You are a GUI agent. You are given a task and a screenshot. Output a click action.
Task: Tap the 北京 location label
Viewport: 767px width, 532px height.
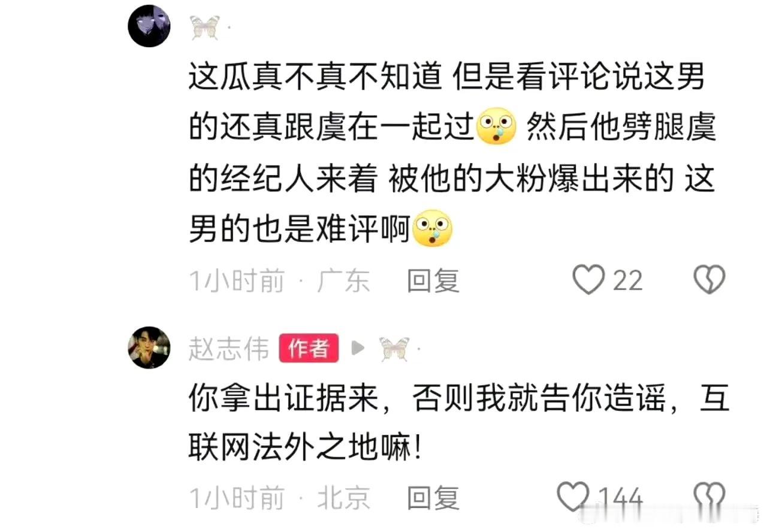point(343,498)
